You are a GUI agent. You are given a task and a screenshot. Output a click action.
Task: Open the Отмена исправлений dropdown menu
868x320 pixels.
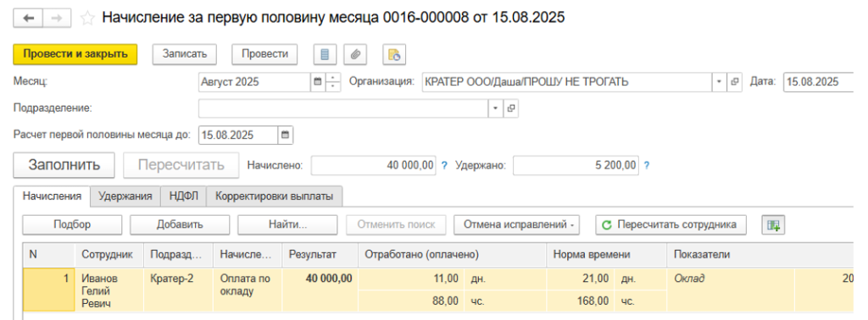click(x=516, y=225)
